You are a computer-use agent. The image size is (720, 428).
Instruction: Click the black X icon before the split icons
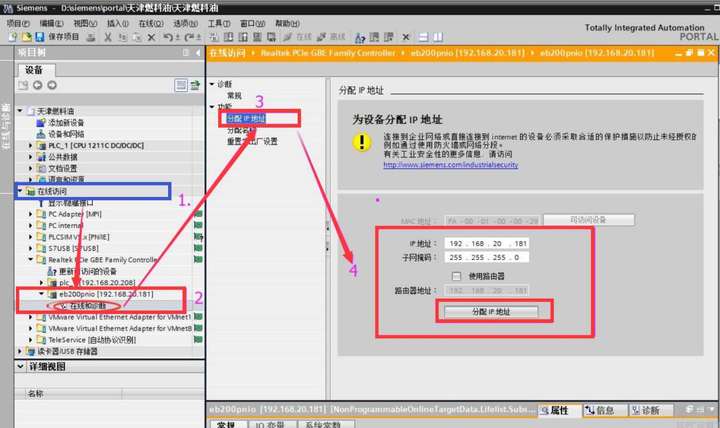pos(405,37)
